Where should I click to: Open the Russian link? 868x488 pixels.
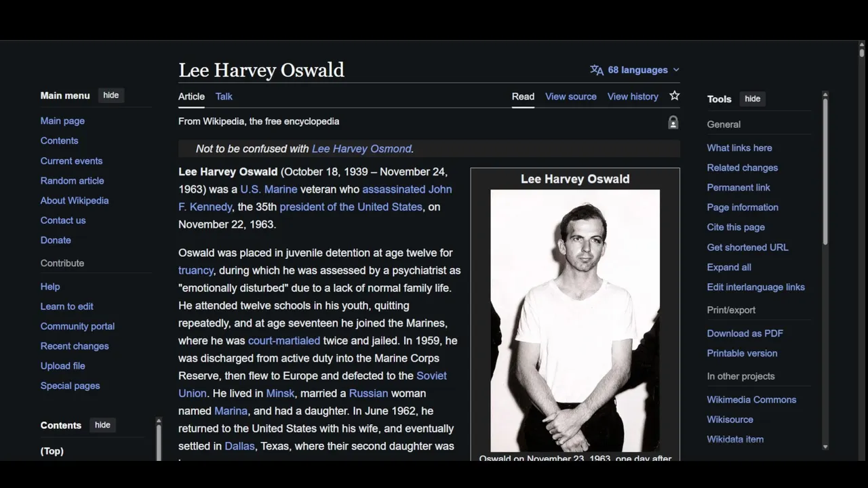(x=368, y=393)
